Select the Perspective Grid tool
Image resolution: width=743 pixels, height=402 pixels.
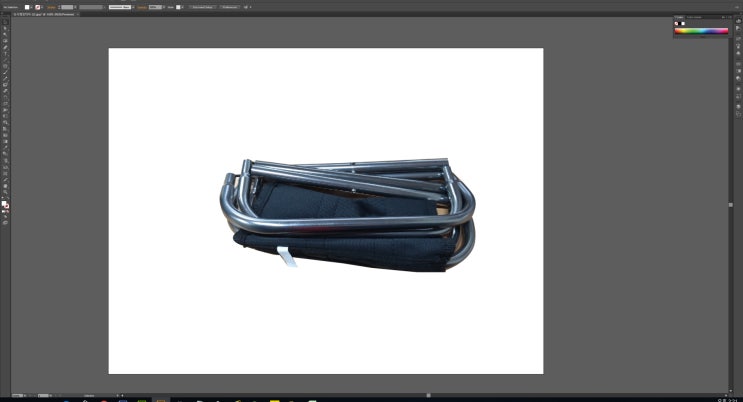click(5, 129)
